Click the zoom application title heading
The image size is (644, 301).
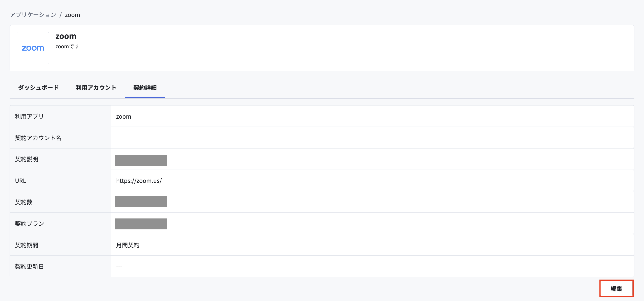click(x=66, y=36)
